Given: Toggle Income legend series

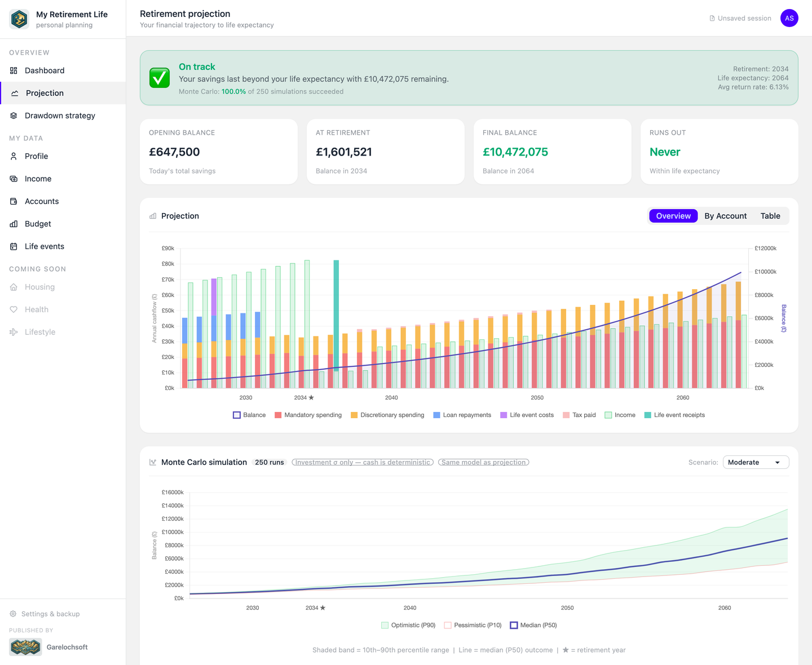Looking at the screenshot, I should (x=620, y=415).
